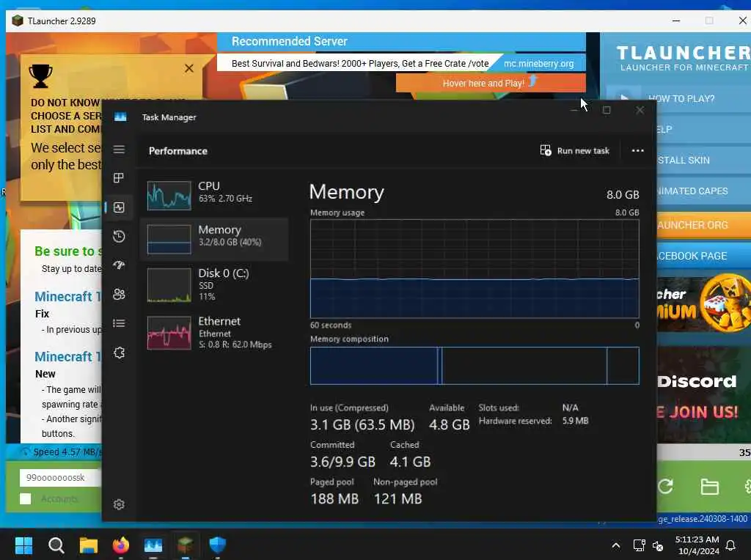
Task: Click 'In use (Compressed)' value 3.1 GB
Action: (362, 424)
